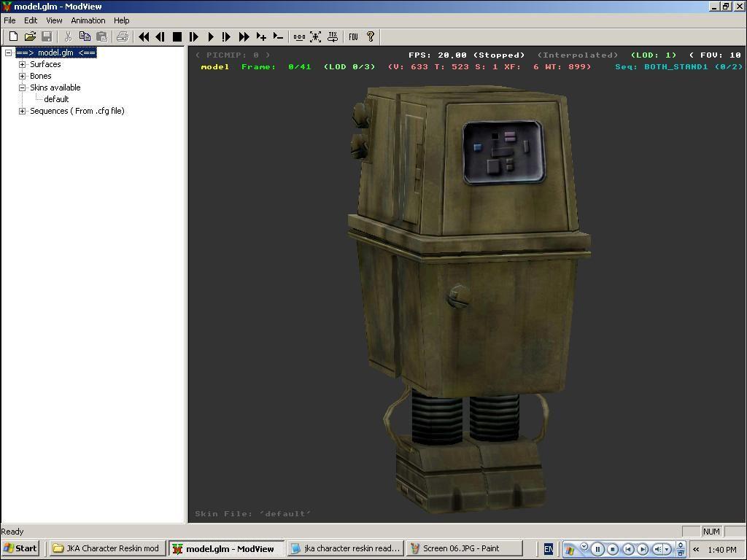Mute the taskbar media player volume
Viewport: 747px width, 560px height.
point(658,549)
